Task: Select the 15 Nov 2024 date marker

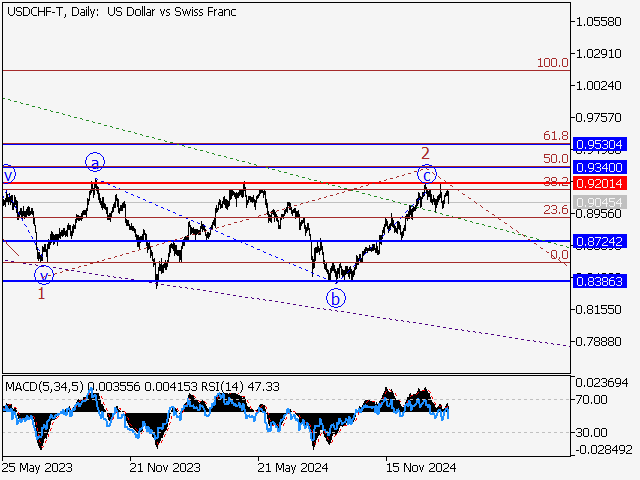Action: coord(420,467)
